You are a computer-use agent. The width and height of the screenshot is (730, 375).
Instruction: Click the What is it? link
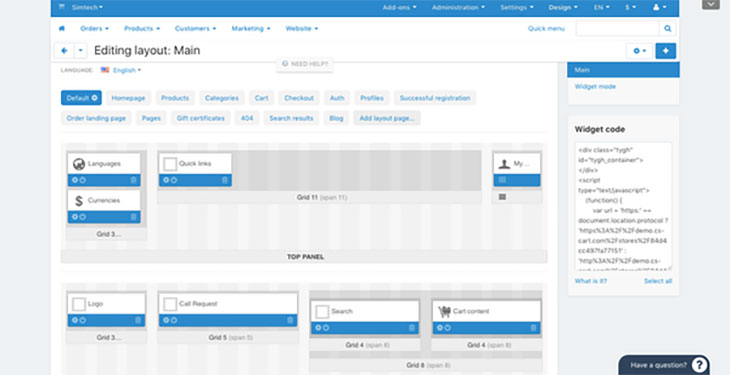(x=591, y=281)
